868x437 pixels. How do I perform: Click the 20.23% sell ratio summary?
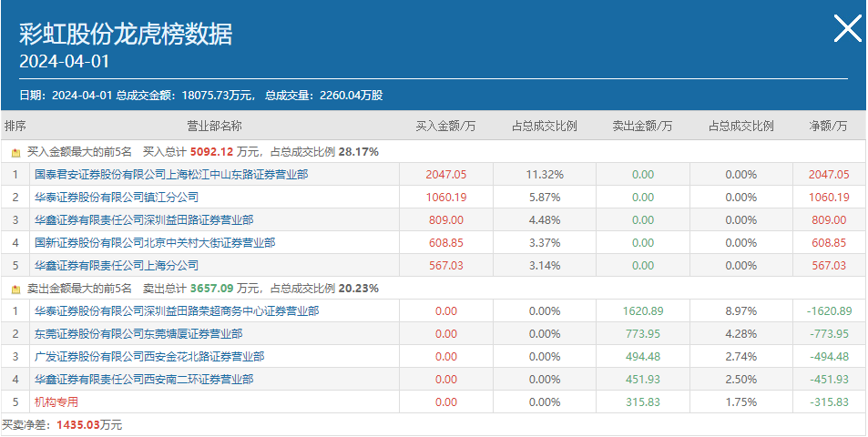[x=359, y=289]
